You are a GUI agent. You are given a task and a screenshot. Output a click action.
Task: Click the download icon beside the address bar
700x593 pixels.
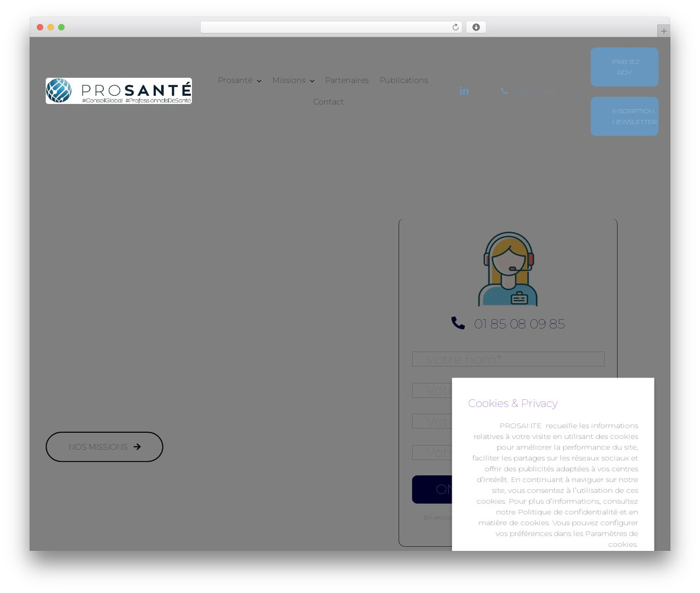pos(476,27)
